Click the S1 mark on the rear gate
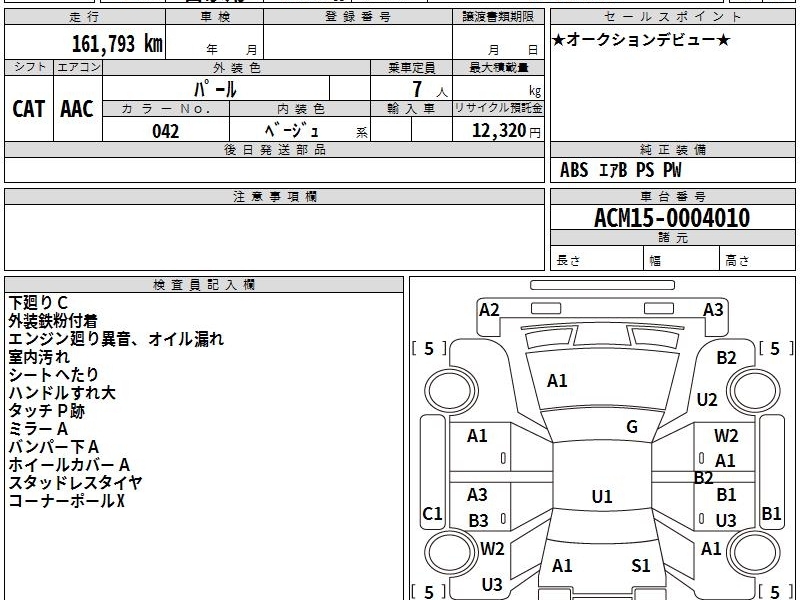The height and width of the screenshot is (600, 800). pos(641,565)
